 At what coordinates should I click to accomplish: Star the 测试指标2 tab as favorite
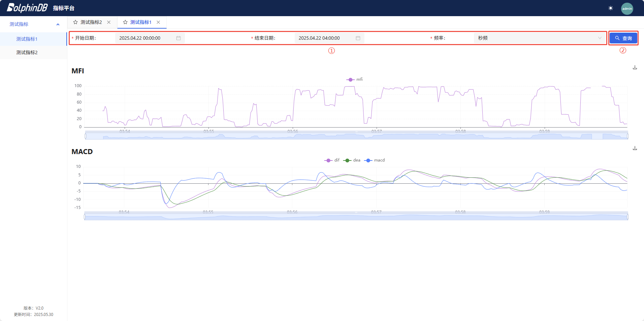click(75, 22)
